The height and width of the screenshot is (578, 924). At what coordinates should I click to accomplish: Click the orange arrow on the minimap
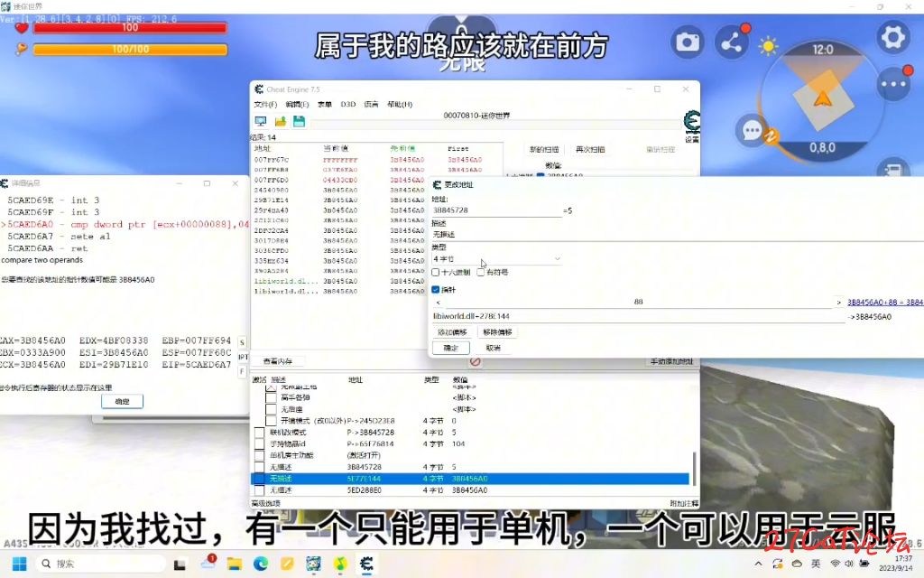coord(823,98)
